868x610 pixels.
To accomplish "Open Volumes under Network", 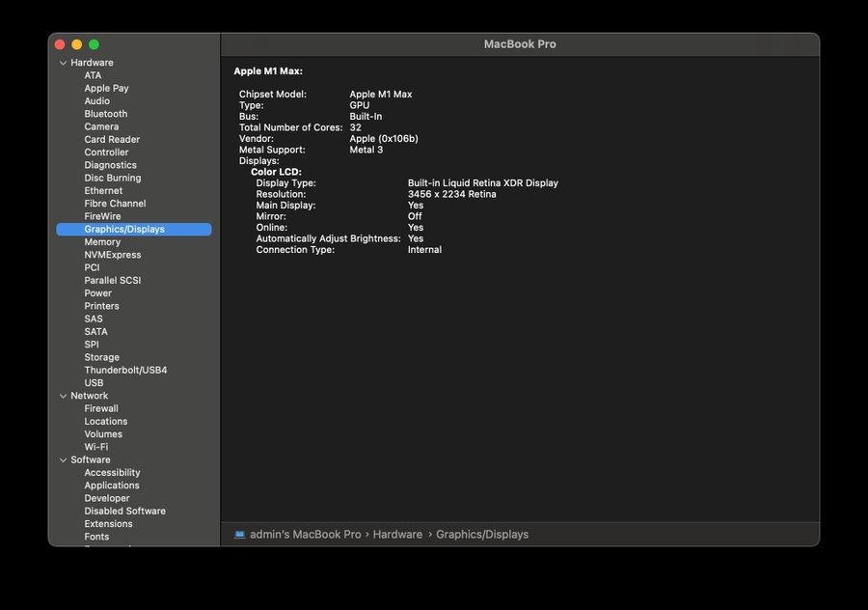I will coord(103,433).
